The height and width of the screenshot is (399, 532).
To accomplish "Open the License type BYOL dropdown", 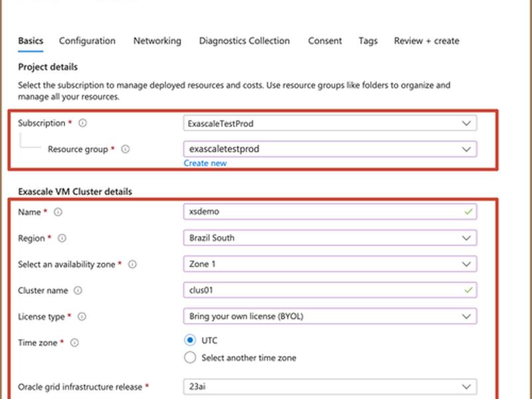I will (x=330, y=317).
